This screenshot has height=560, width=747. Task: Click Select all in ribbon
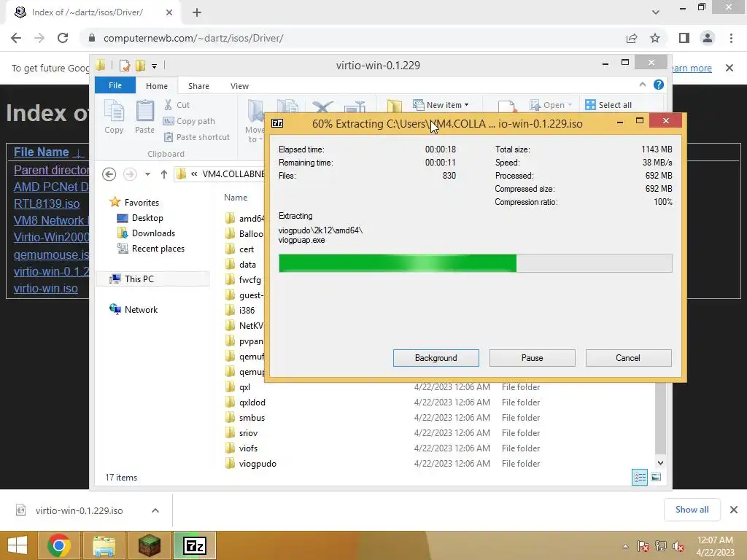point(608,105)
